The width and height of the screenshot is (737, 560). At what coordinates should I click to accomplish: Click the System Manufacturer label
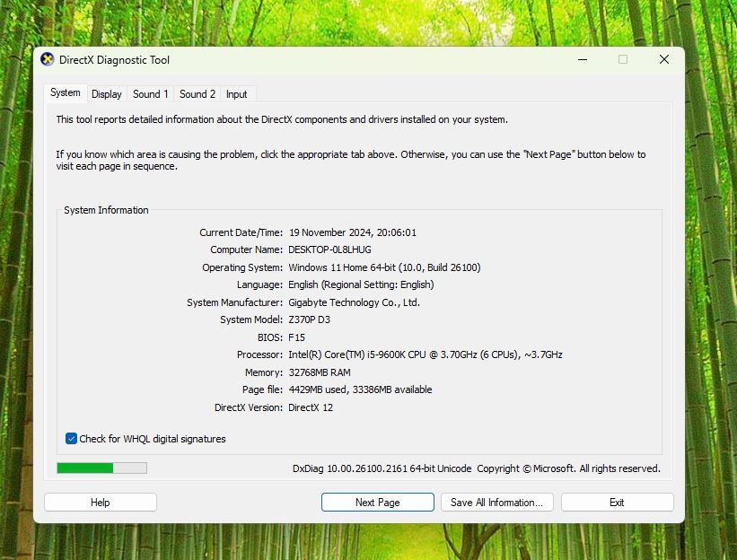pos(234,302)
